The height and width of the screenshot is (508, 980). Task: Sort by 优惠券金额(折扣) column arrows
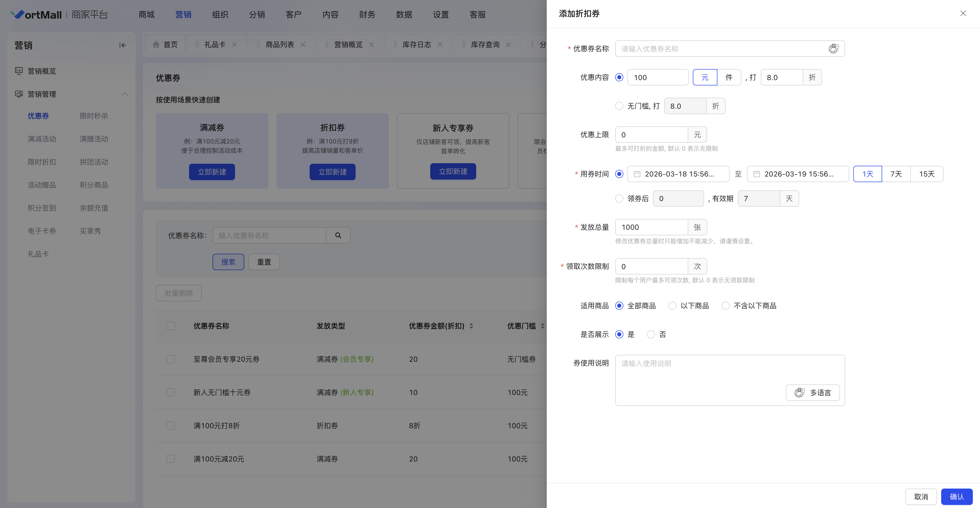[471, 326]
